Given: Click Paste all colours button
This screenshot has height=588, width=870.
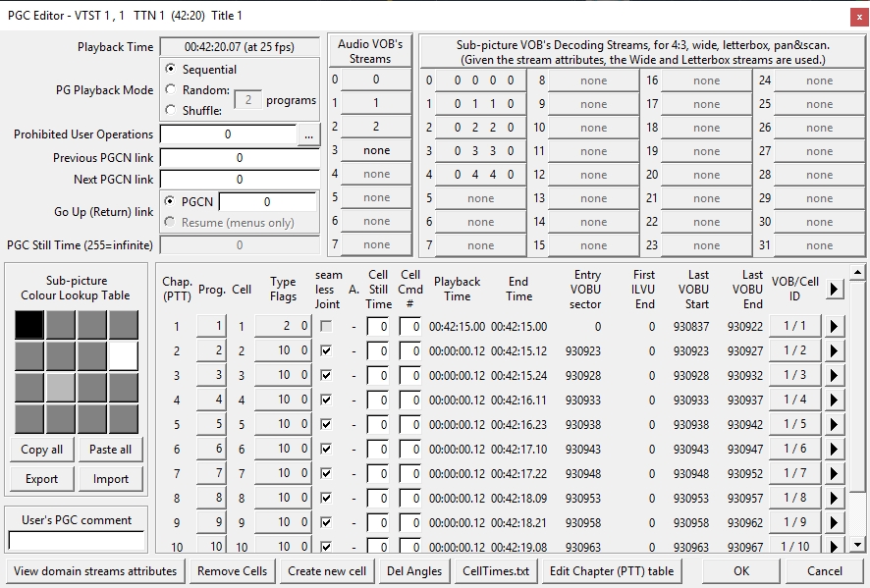Looking at the screenshot, I should [x=110, y=450].
